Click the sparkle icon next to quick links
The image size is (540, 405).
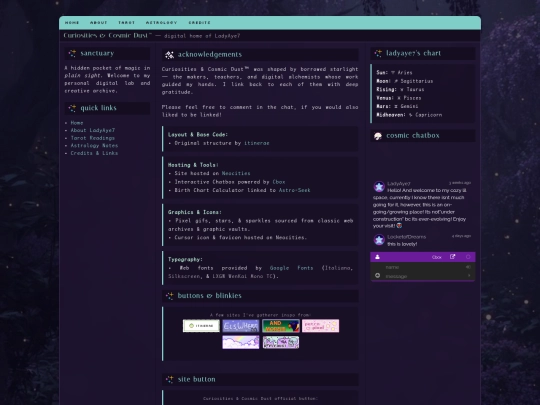(x=72, y=108)
